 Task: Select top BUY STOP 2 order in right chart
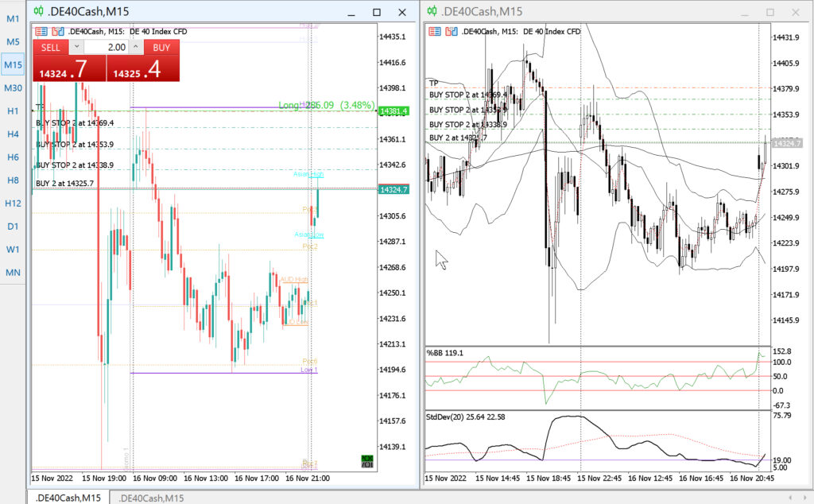467,95
